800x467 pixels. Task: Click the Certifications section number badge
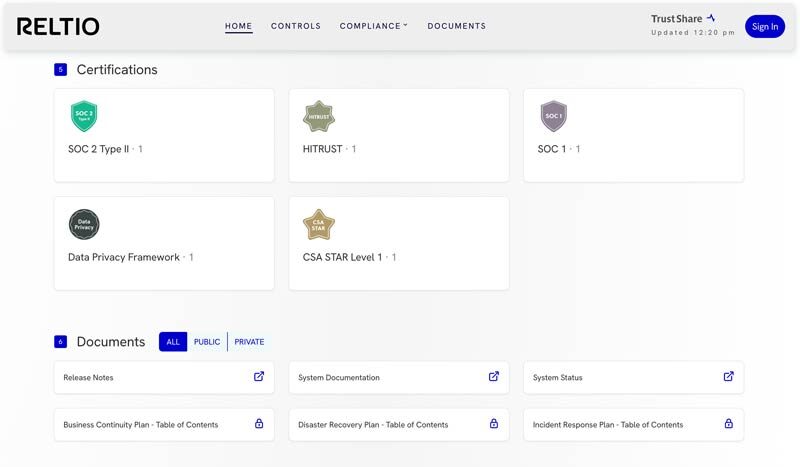(60, 69)
